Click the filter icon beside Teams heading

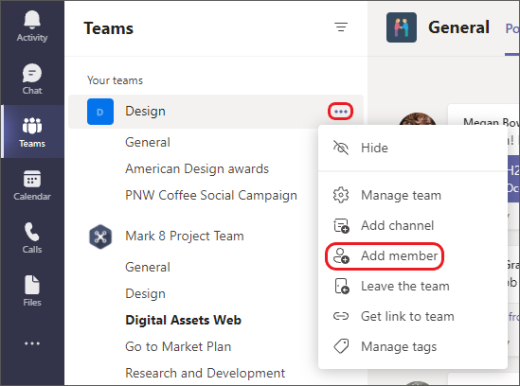click(341, 27)
